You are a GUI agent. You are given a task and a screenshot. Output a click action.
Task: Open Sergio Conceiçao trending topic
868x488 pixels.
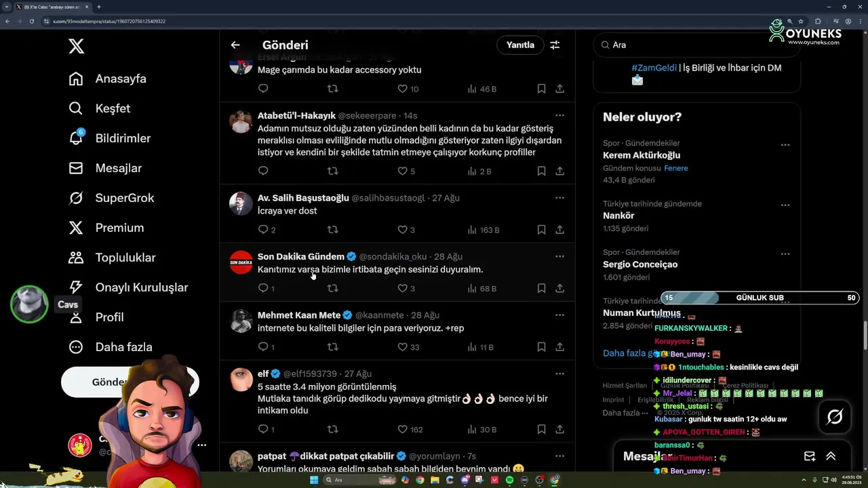pyautogui.click(x=640, y=264)
